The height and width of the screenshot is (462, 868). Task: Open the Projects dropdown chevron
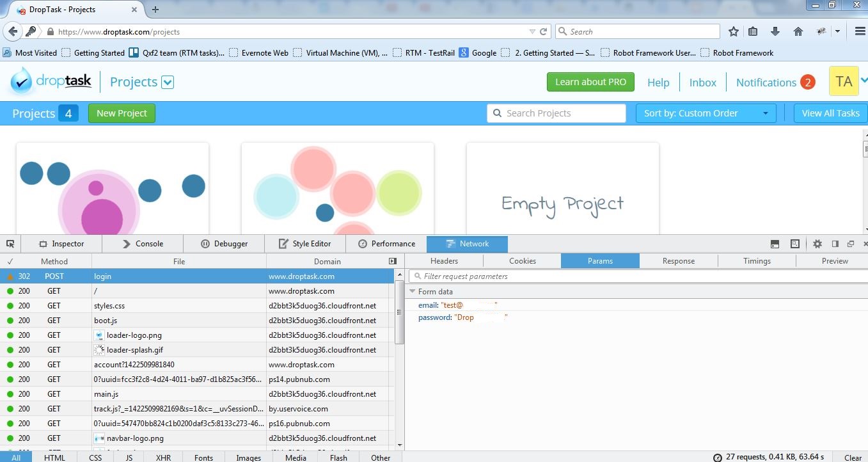168,82
